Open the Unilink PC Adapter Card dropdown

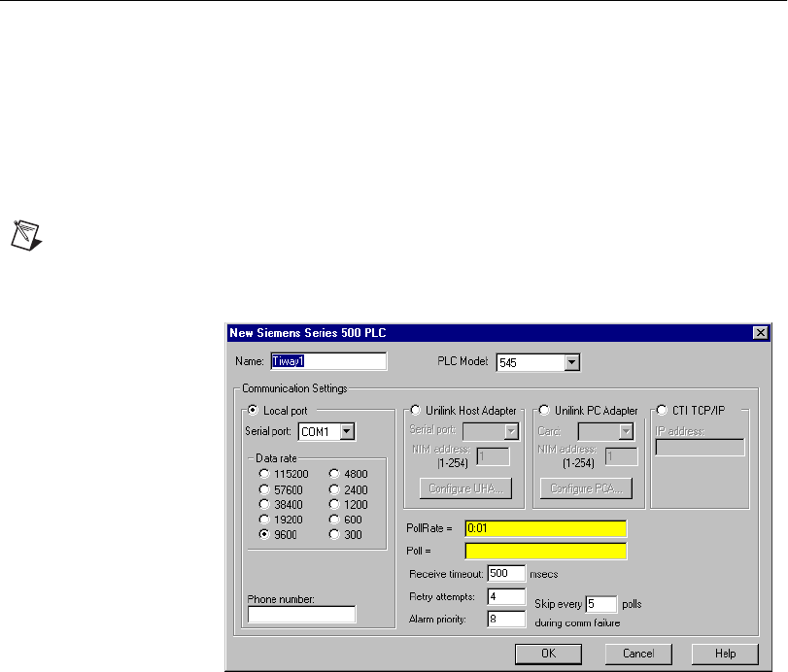click(x=626, y=431)
